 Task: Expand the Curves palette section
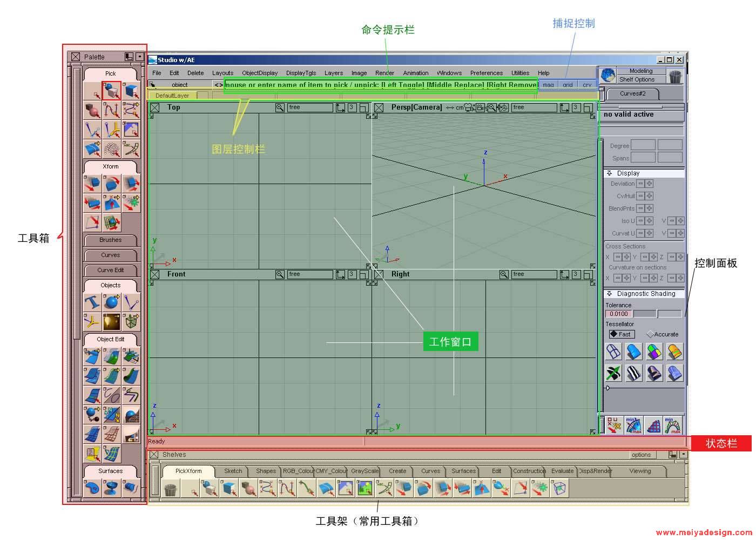pyautogui.click(x=111, y=255)
